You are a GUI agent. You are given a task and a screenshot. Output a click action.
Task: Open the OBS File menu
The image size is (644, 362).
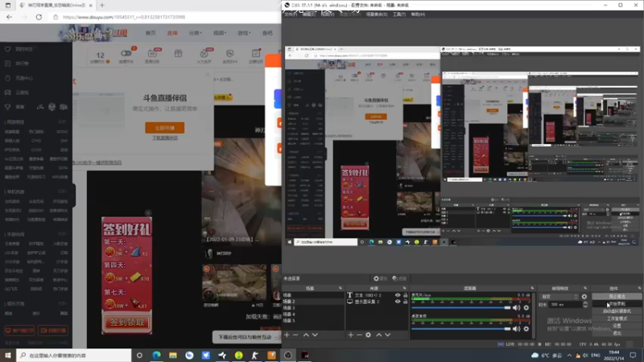click(x=291, y=14)
